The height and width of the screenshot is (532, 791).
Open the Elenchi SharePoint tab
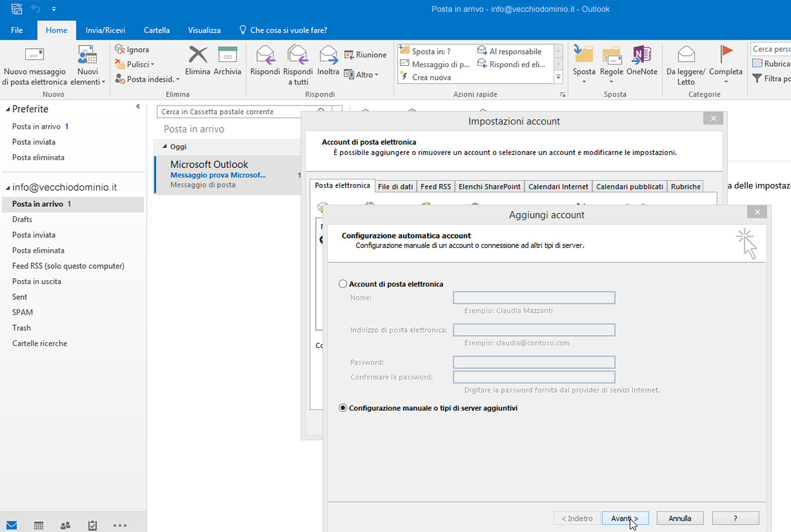click(490, 187)
